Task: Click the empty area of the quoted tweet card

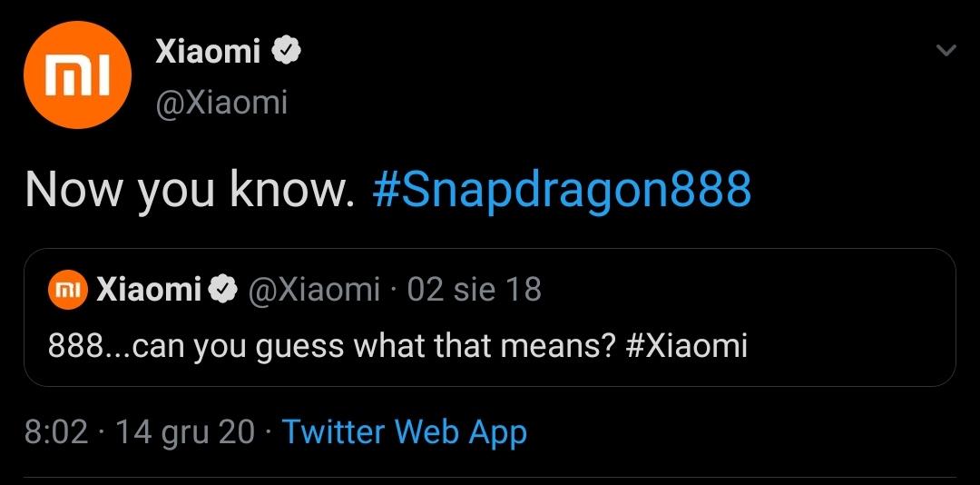Action: tap(844, 318)
